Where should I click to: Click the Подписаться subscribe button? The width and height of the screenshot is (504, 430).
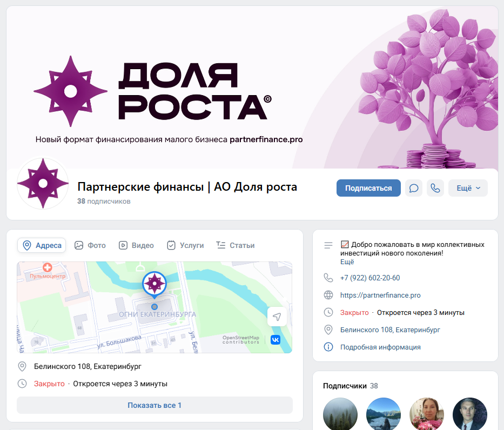point(368,188)
